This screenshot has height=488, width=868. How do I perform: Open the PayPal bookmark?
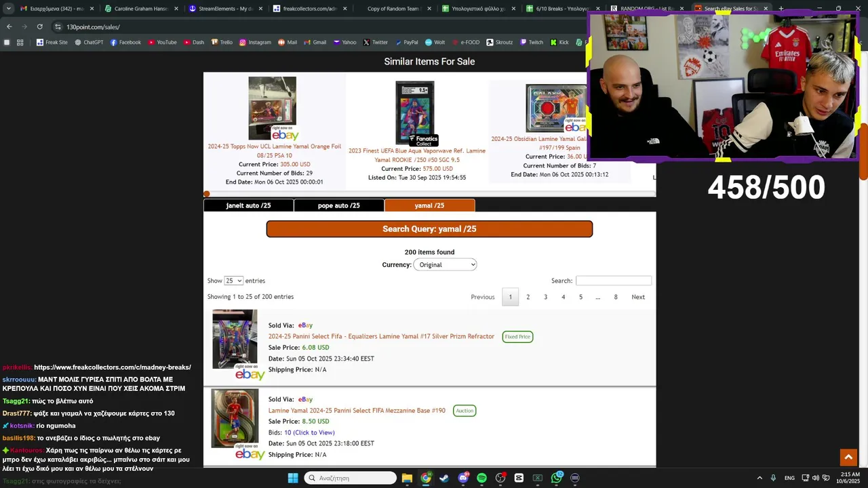point(406,42)
